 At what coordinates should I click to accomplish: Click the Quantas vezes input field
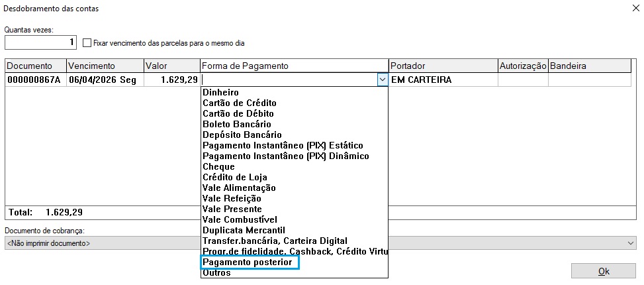41,42
